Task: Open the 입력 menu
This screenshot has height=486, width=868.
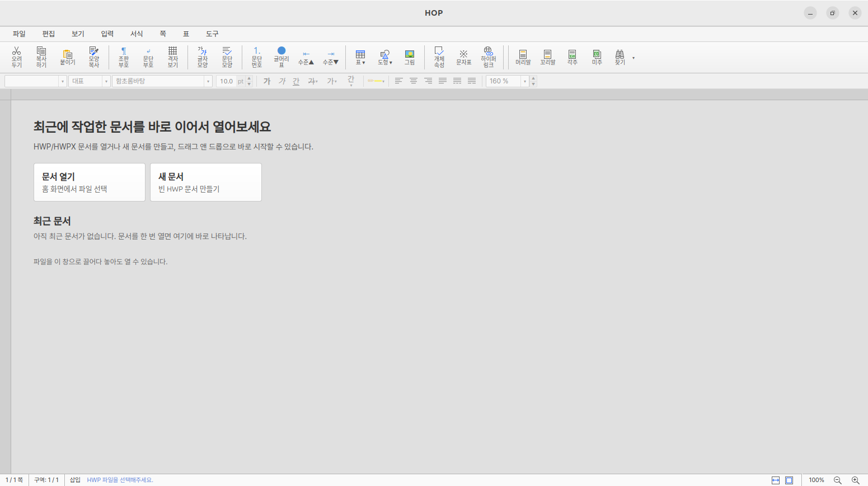Action: click(x=107, y=34)
